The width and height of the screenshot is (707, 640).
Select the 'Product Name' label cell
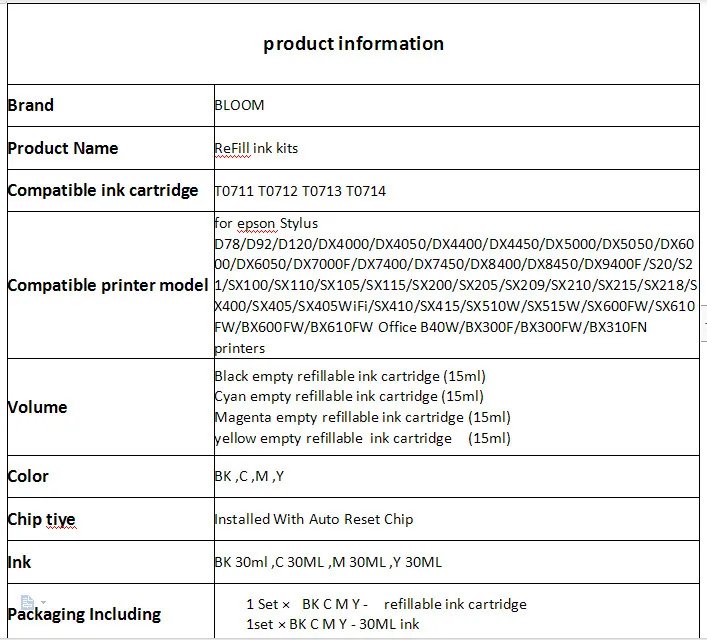(x=111, y=148)
